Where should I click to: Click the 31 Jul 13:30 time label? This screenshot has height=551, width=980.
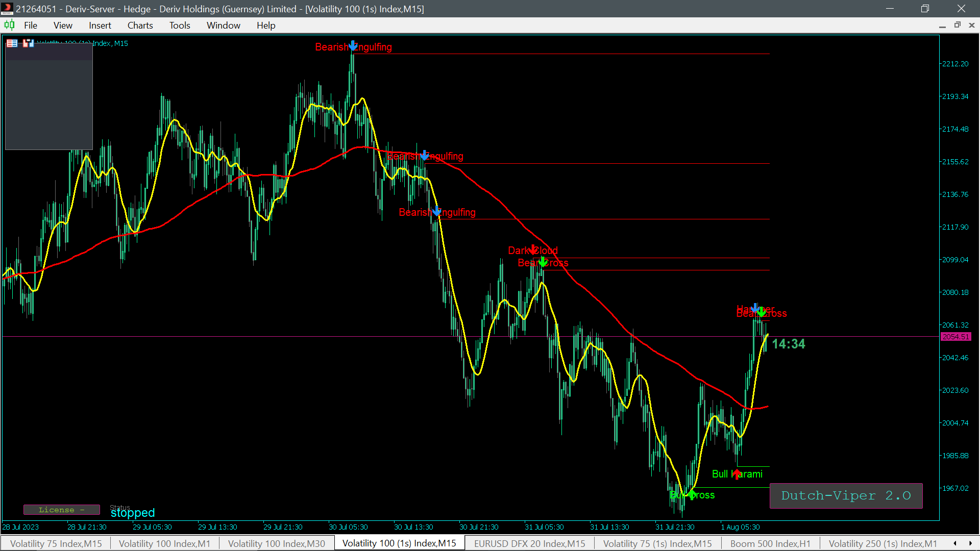(609, 527)
